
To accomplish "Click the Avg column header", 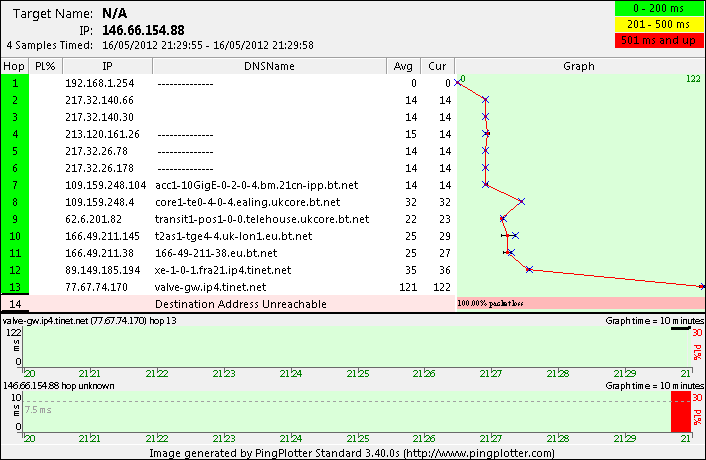I will (x=403, y=66).
